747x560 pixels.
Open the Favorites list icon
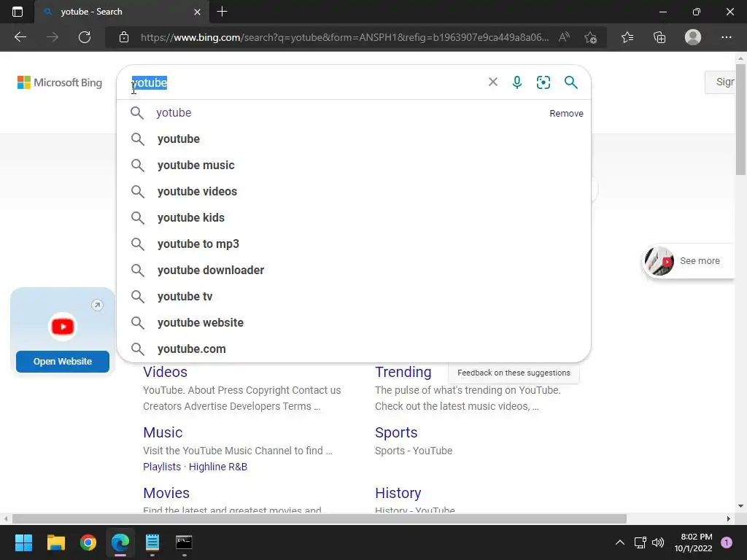coord(627,37)
